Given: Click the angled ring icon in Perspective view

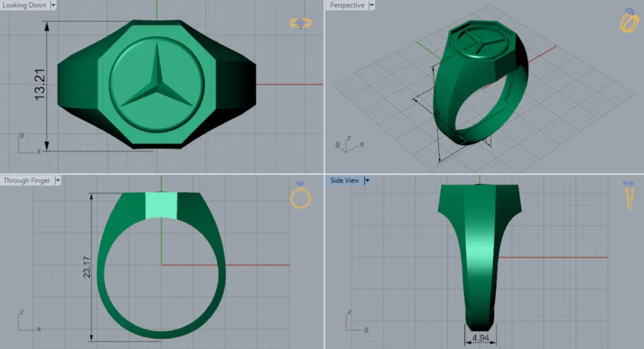Looking at the screenshot, I should pyautogui.click(x=629, y=21).
